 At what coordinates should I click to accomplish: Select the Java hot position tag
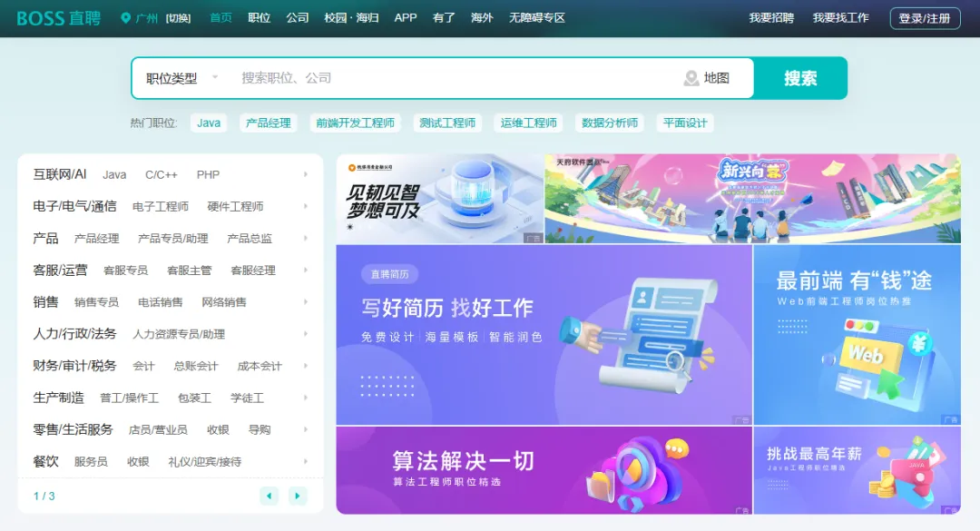pos(209,123)
